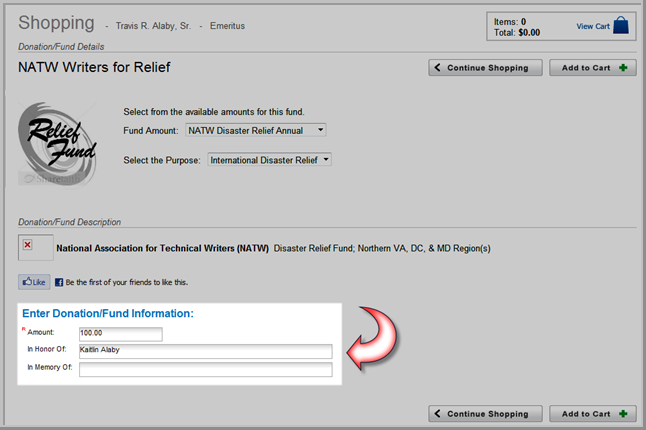The width and height of the screenshot is (646, 430).
Task: Click the Travis R. Alaby, Sr. name
Action: coord(153,26)
